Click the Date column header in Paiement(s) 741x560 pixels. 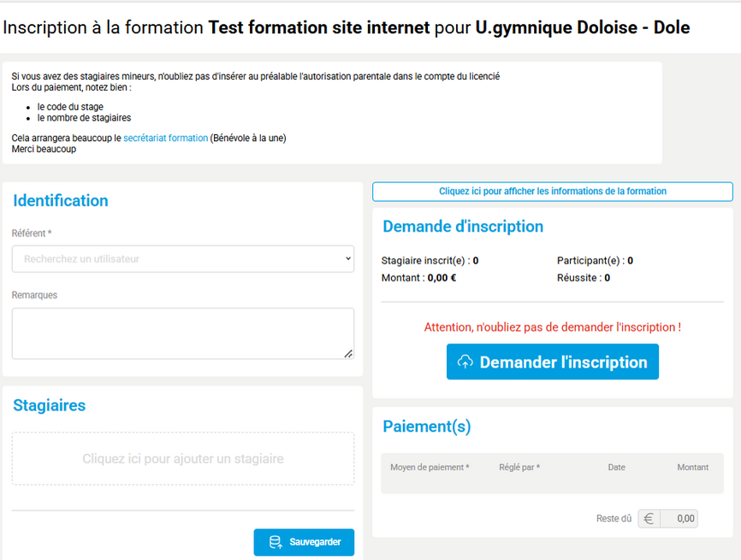click(x=616, y=467)
